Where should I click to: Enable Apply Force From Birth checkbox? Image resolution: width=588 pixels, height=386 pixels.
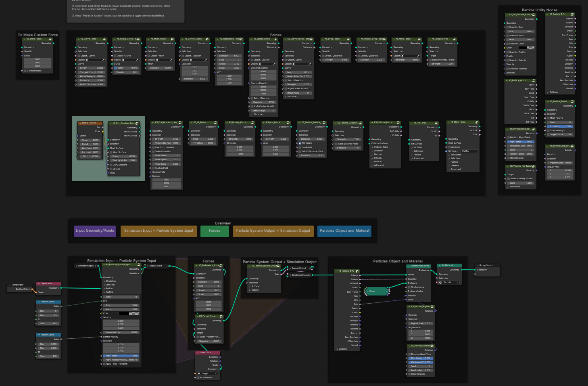pos(104,364)
